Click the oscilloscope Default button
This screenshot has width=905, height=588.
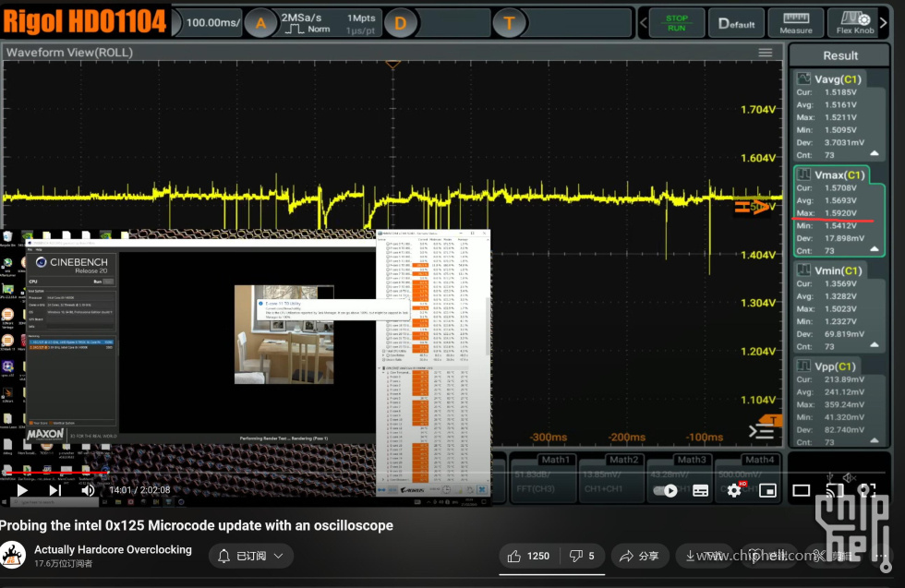(736, 23)
